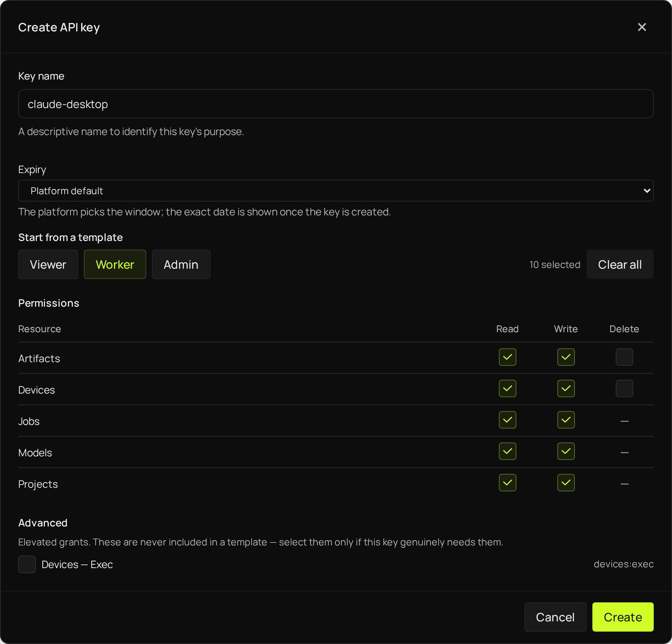Viewport: 672px width, 644px height.
Task: Enable Devices Delete permission
Action: pos(624,388)
